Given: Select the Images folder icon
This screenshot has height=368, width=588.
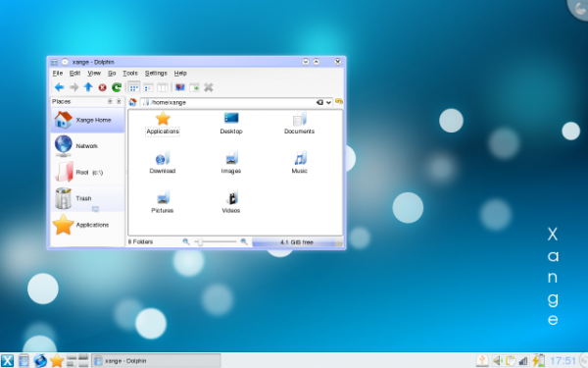Looking at the screenshot, I should coord(231,158).
